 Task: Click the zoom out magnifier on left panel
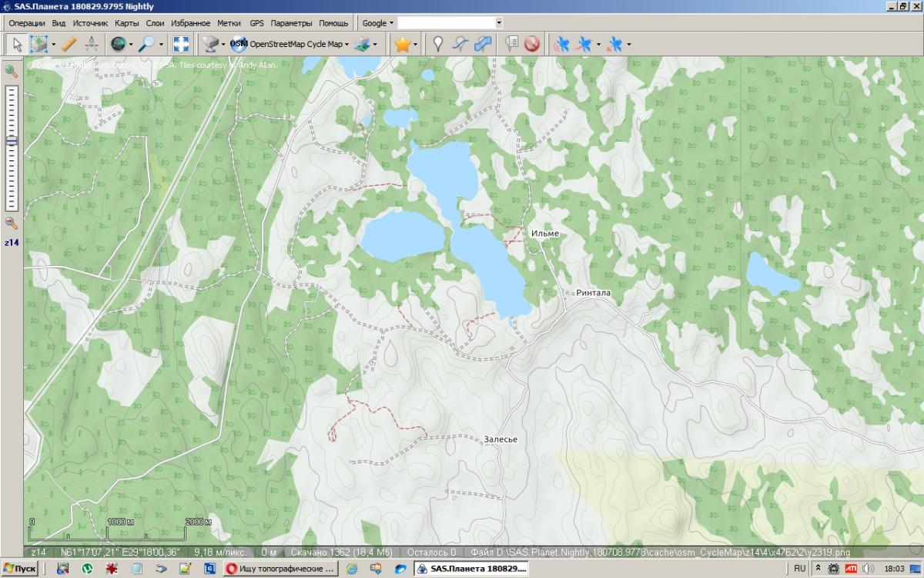12,223
